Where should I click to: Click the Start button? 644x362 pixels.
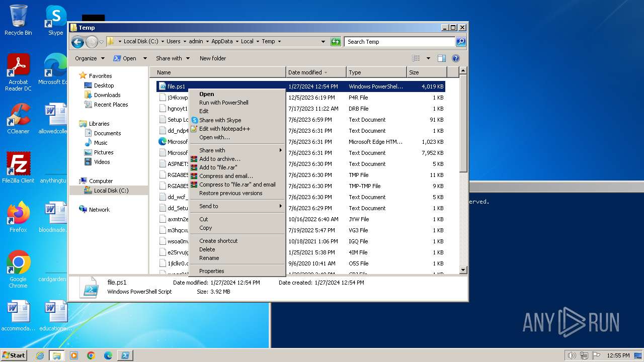[x=14, y=355]
